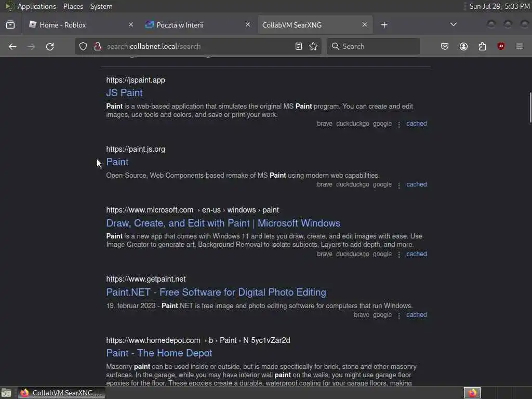
Task: Close the CollabVM SearXNG tab
Action: coord(364,25)
